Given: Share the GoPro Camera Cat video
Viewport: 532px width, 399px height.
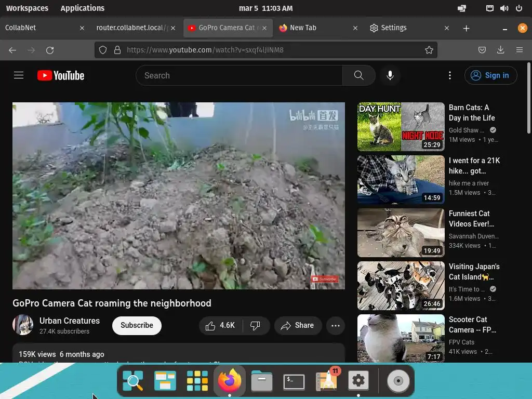Looking at the screenshot, I should (x=298, y=326).
